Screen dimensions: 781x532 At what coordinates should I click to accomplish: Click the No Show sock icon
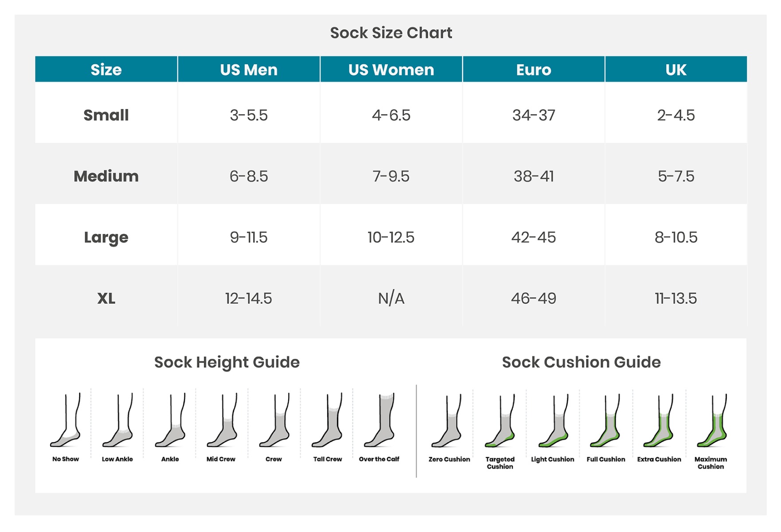click(66, 420)
